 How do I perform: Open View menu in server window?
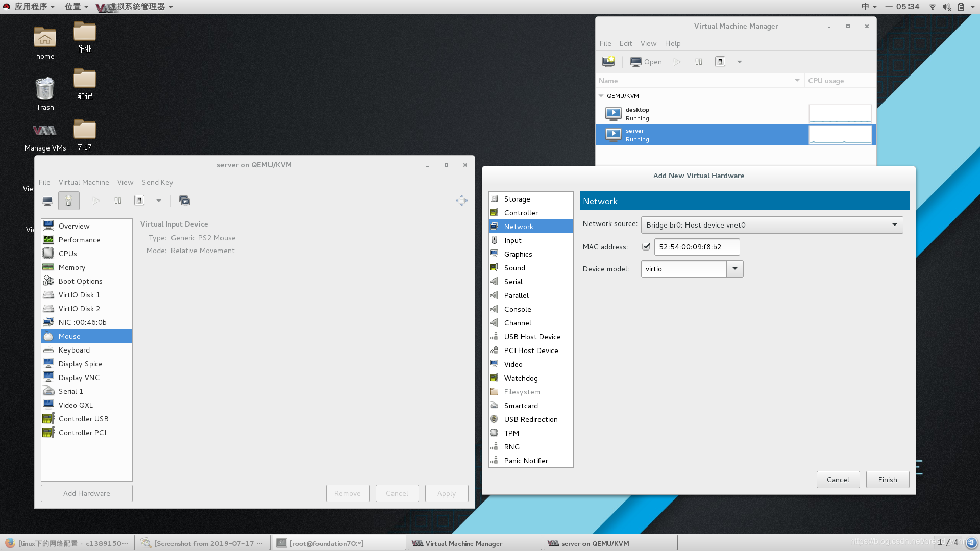[x=125, y=182]
